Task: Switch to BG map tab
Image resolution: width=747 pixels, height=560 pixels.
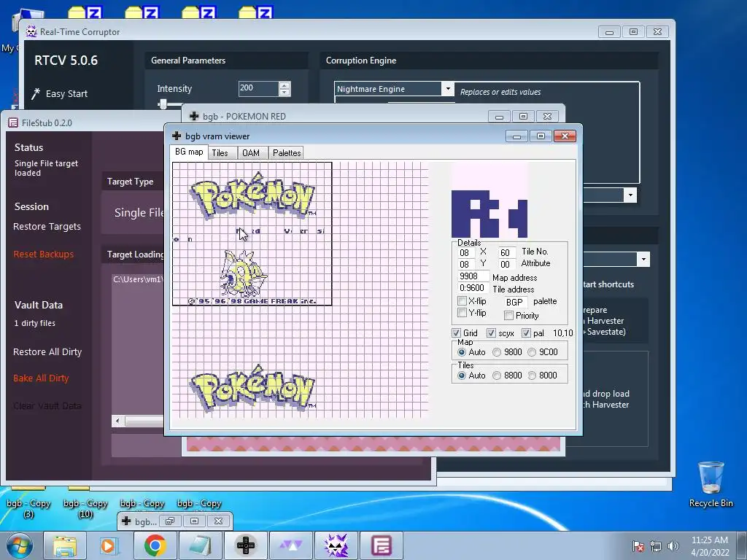Action: tap(189, 152)
